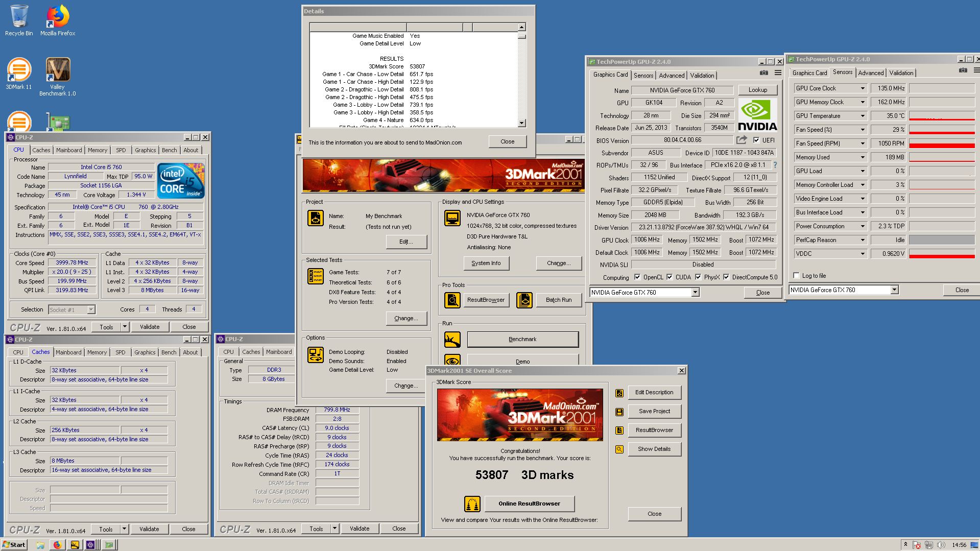Switch to Mainboard tab in top CPU-Z window

69,150
